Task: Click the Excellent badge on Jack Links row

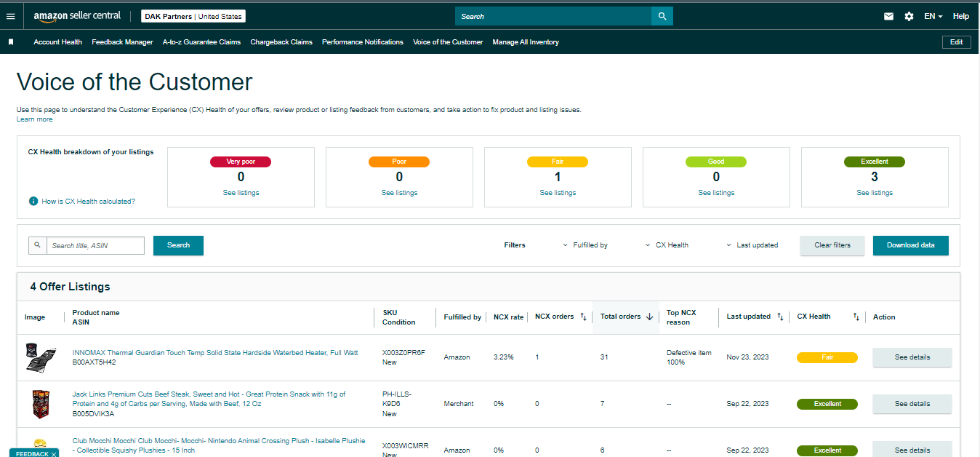Action: pos(827,404)
